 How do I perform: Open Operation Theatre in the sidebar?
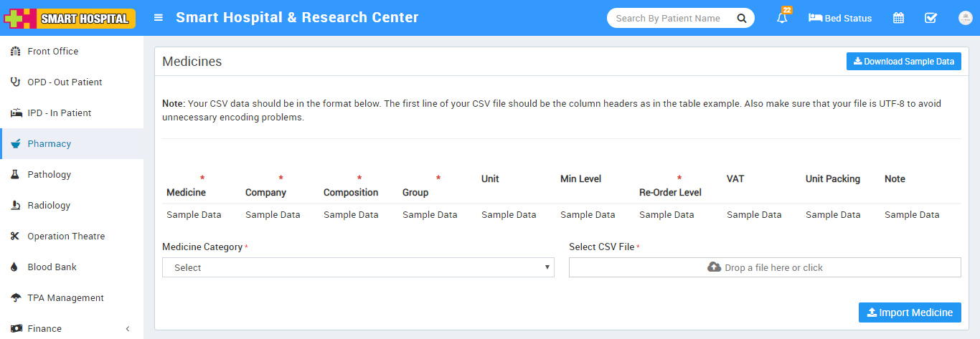pos(66,237)
